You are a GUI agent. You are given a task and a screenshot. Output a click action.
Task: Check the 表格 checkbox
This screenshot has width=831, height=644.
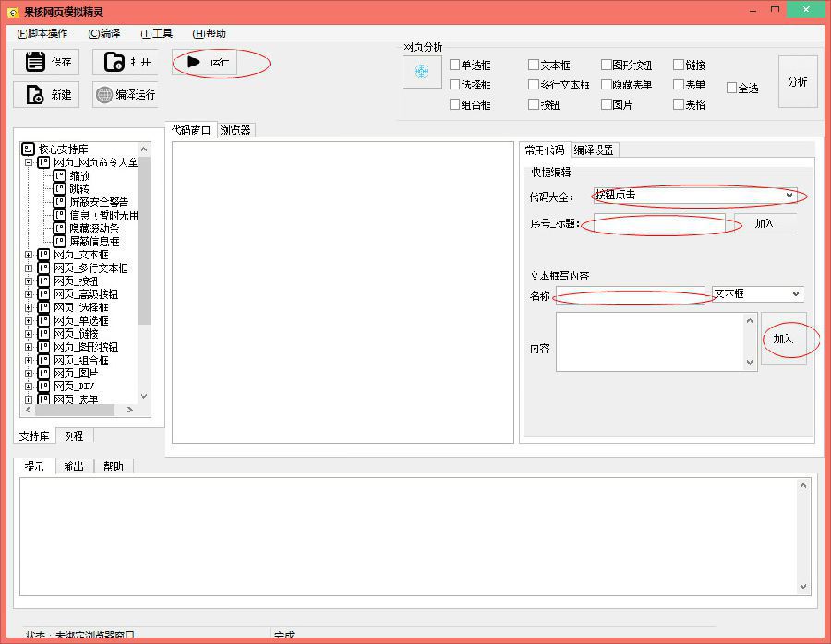(x=679, y=104)
